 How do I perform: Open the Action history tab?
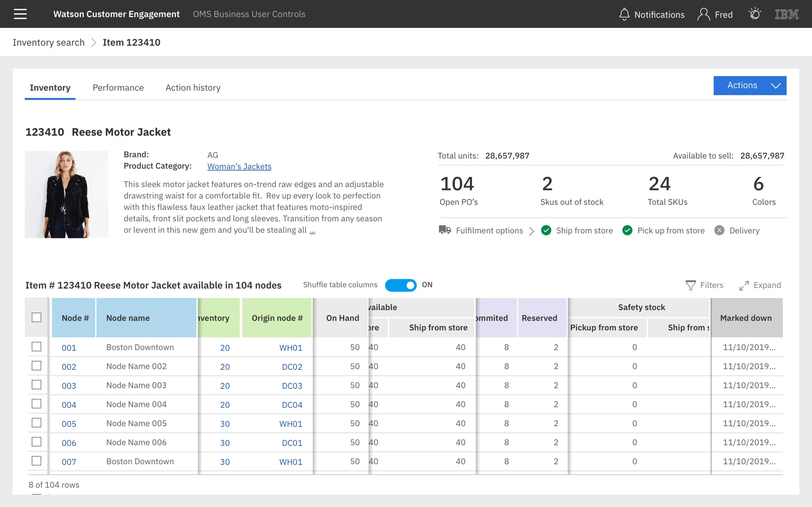[193, 88]
